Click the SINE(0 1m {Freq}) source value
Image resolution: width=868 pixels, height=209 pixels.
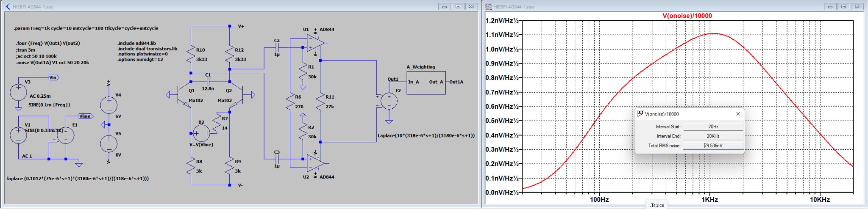(50, 104)
